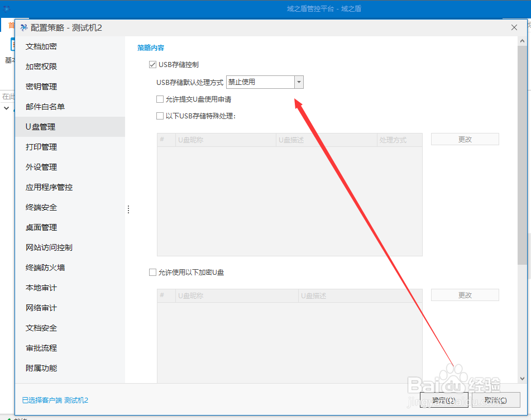
Task: Select U盘管理 in sidebar
Action: coord(70,127)
